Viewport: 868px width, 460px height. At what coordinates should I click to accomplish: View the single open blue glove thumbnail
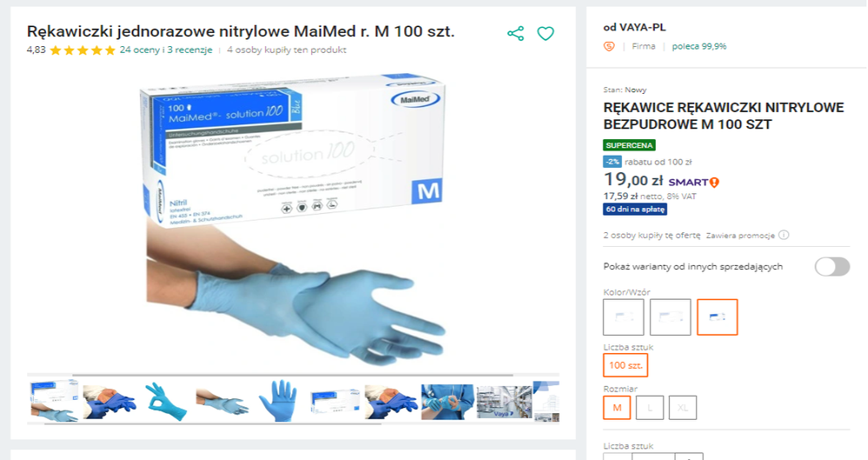coord(278,401)
